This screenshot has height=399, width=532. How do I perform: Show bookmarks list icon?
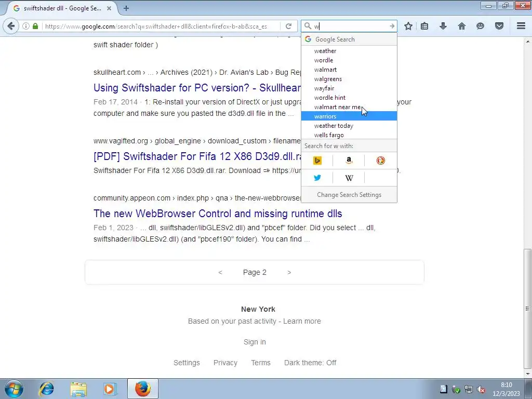pos(424,26)
